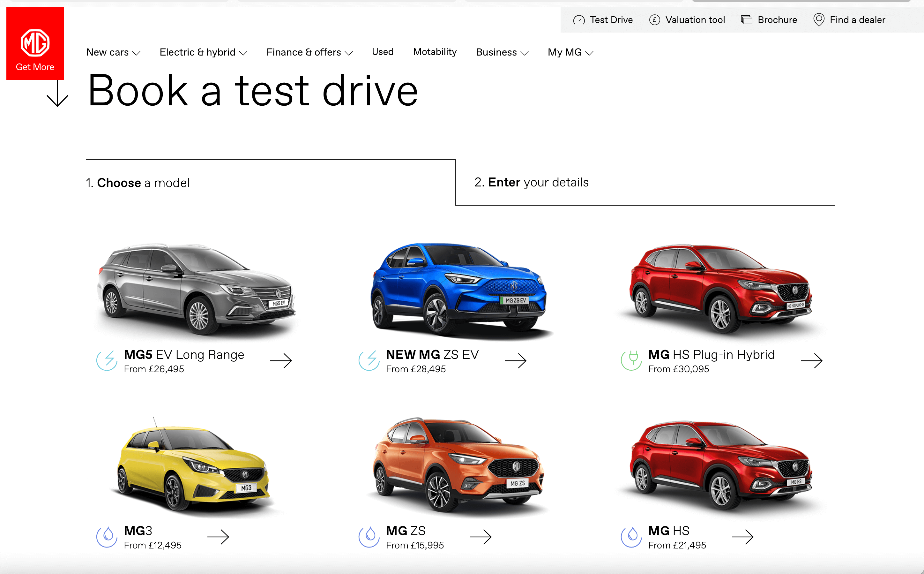The height and width of the screenshot is (574, 924).
Task: Select the MG5 EV Long Range title
Action: (x=184, y=355)
